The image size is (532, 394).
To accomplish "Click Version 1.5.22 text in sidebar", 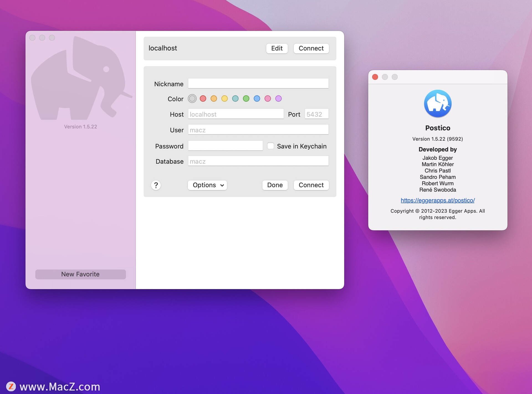I will [80, 127].
